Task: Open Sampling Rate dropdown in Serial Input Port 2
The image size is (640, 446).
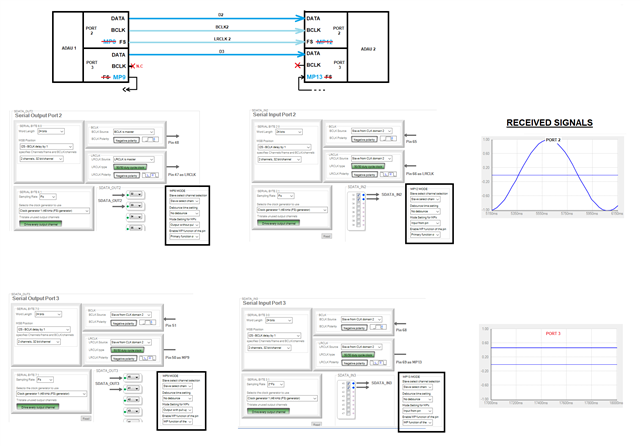Action: [x=286, y=196]
